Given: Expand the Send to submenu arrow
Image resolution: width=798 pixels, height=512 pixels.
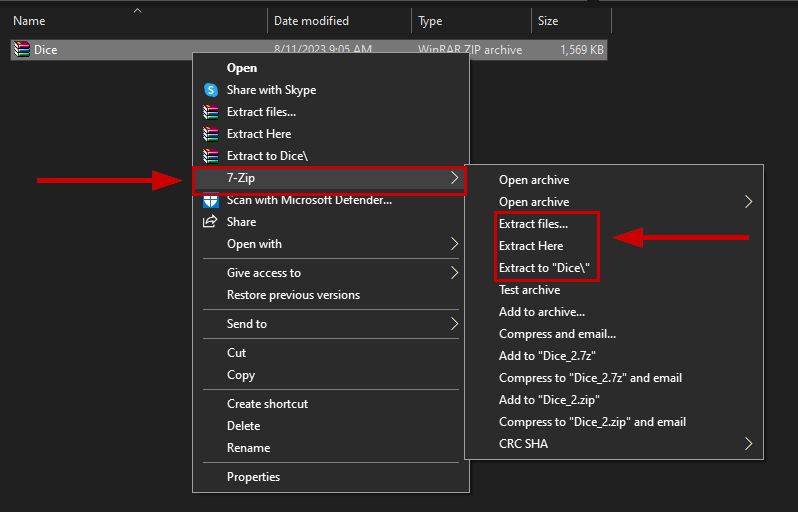Looking at the screenshot, I should tap(454, 324).
